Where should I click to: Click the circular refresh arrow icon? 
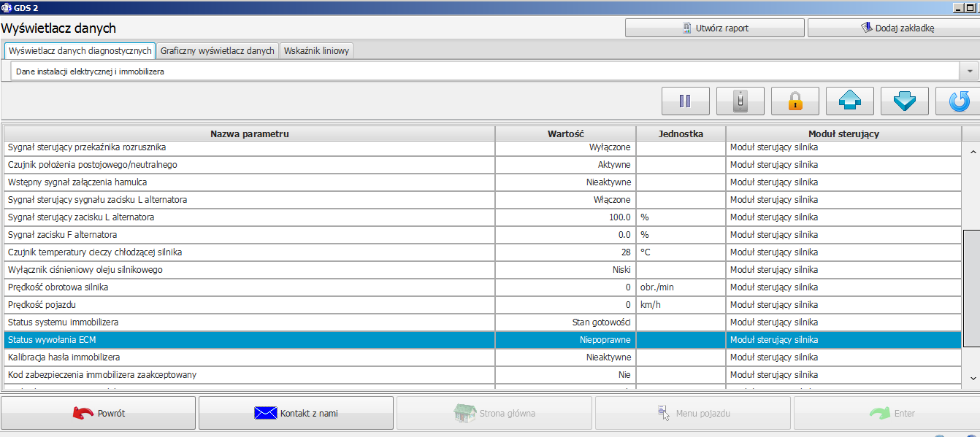click(958, 101)
